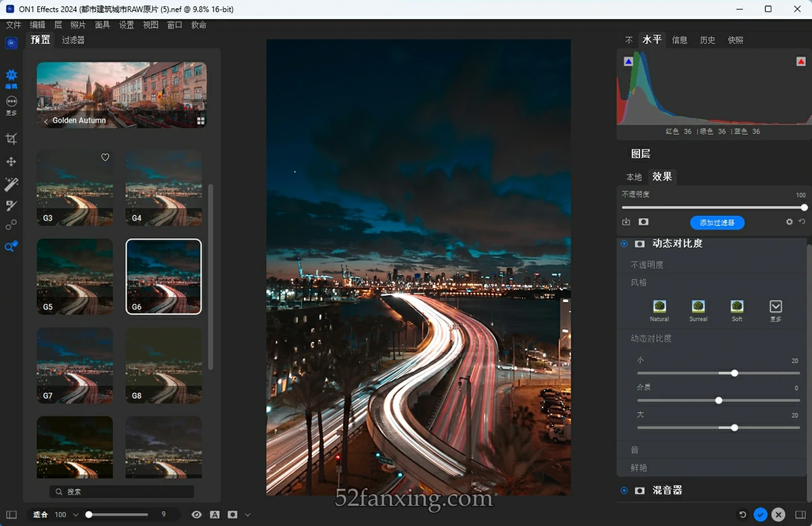Viewport: 812px width, 526px height.
Task: Click the 搜索 preset search field
Action: [x=122, y=491]
